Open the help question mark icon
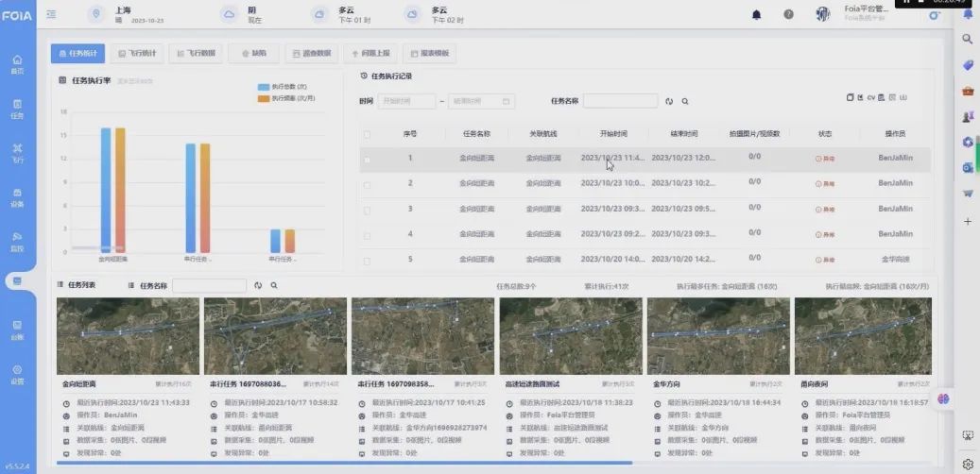The height and width of the screenshot is (474, 980). point(788,14)
